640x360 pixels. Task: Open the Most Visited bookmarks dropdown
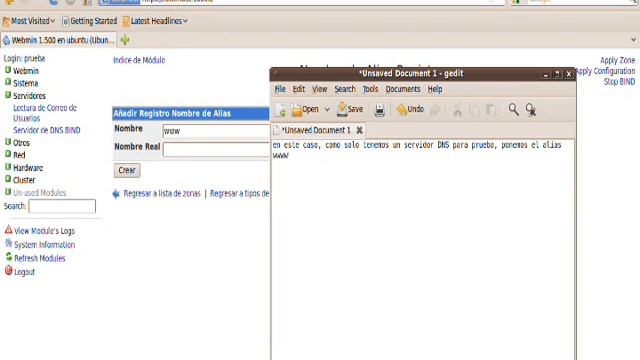(29, 21)
